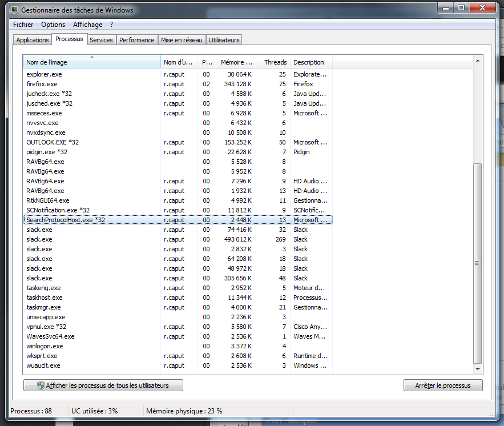Select vpnui.exe *32 process
This screenshot has width=504, height=426.
click(x=178, y=327)
